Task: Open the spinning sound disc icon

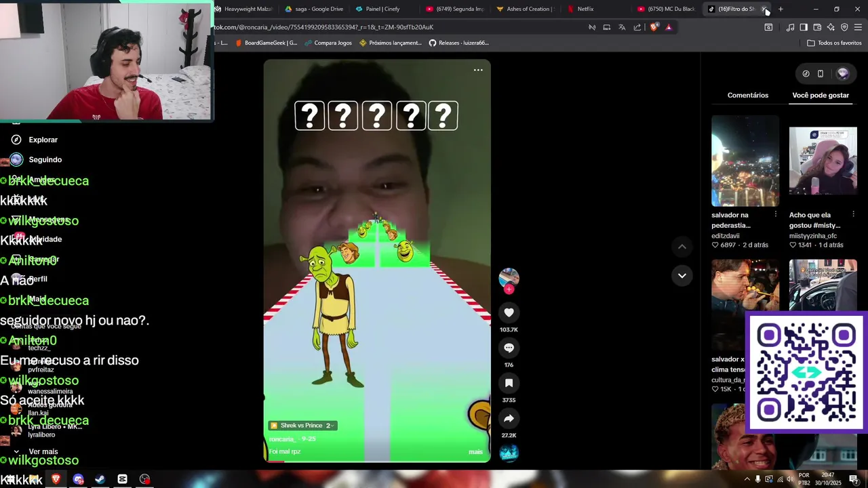Action: point(509,453)
